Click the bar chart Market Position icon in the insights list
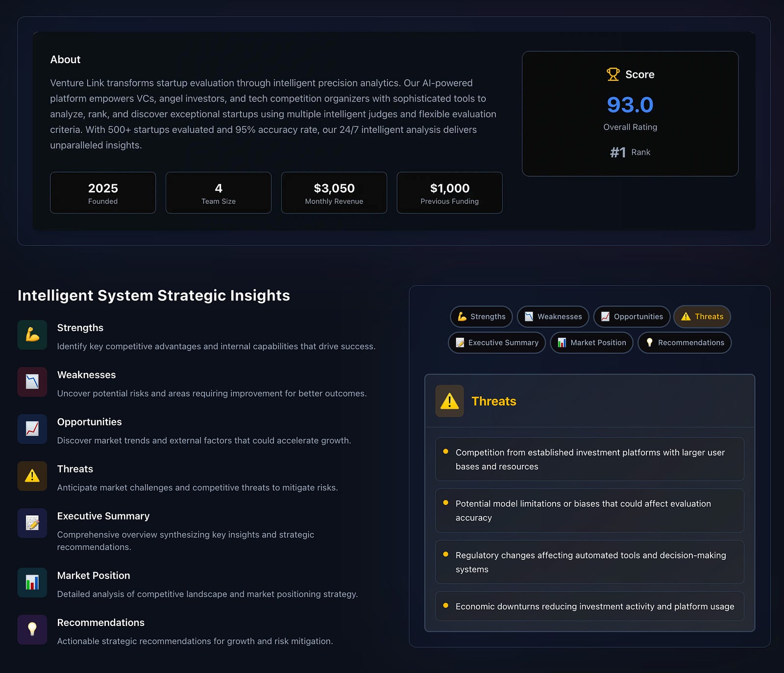 tap(32, 582)
